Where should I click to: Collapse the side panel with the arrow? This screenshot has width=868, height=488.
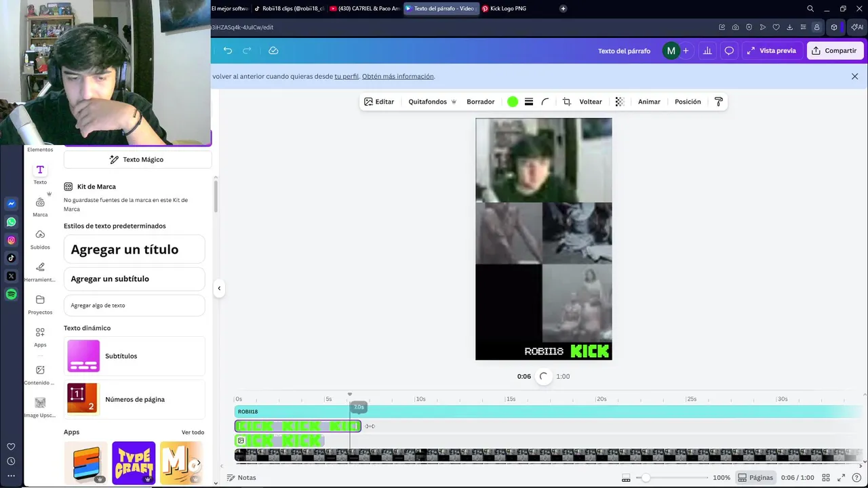(x=219, y=288)
